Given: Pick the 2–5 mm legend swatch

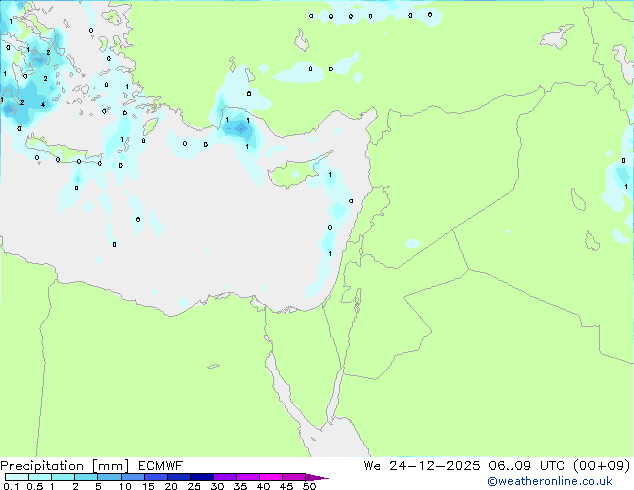Looking at the screenshot, I should [x=86, y=477].
